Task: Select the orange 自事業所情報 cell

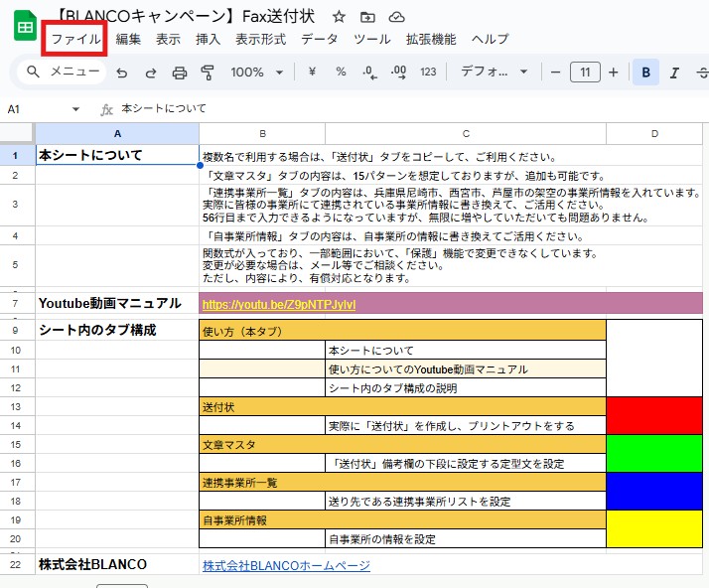Action: tap(402, 519)
